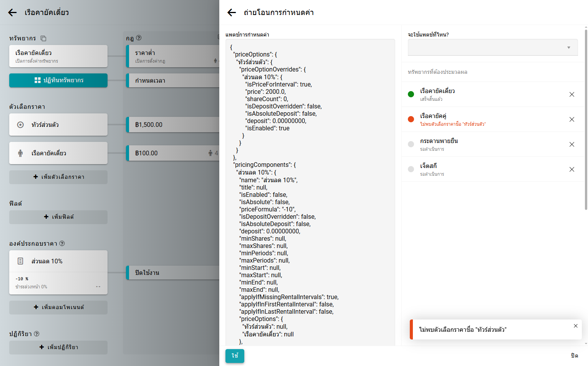Viewport: 588px width, 366px height.
Task: Click help icon beside กฎ heading
Action: click(x=139, y=38)
